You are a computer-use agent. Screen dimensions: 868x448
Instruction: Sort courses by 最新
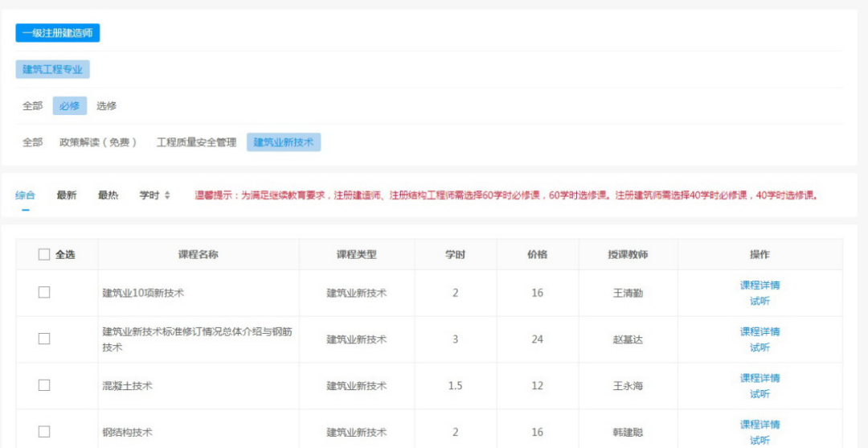click(67, 195)
